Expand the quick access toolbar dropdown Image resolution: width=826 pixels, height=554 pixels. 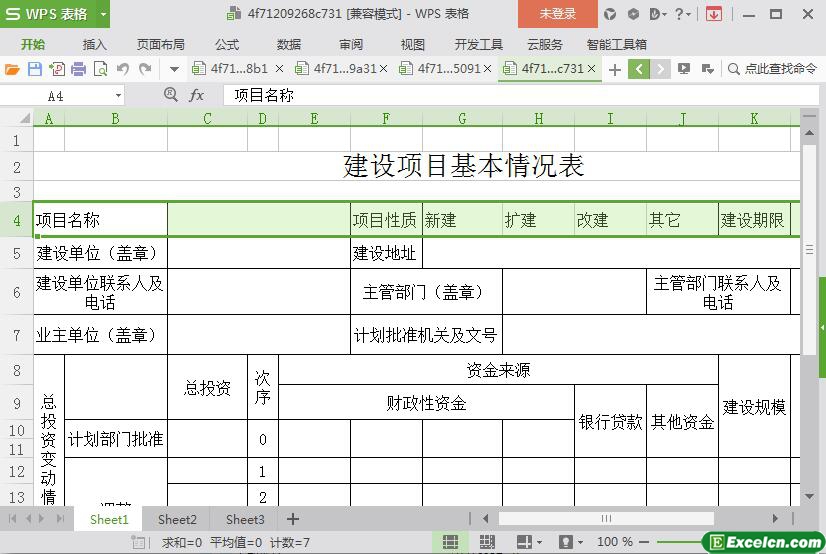click(x=174, y=69)
